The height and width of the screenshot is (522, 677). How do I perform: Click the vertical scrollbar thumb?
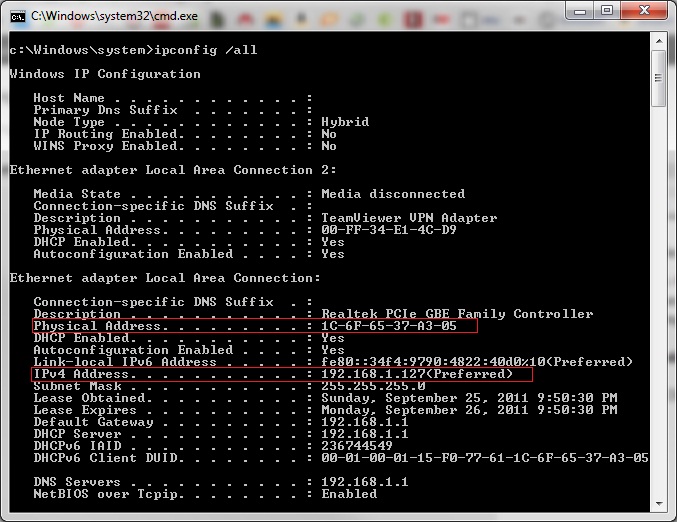[x=659, y=78]
